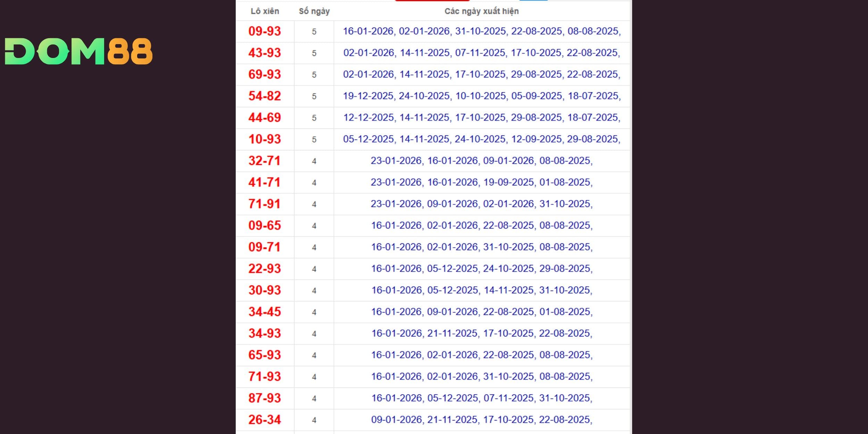Viewport: 868px width, 434px height.
Task: Click the DOM88 logo
Action: (78, 51)
